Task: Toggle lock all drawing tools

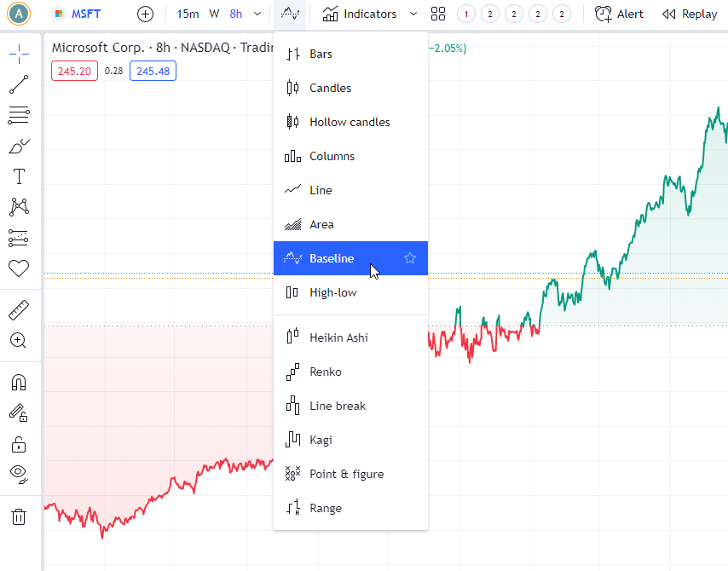Action: pos(19,444)
